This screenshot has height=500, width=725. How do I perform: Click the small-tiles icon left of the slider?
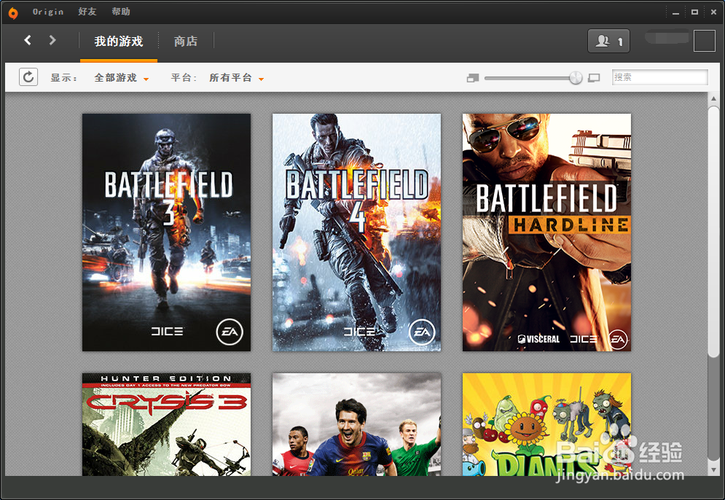(x=473, y=78)
